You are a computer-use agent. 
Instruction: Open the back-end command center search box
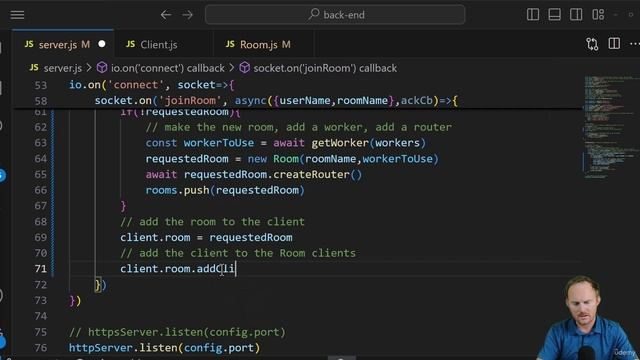pos(335,15)
